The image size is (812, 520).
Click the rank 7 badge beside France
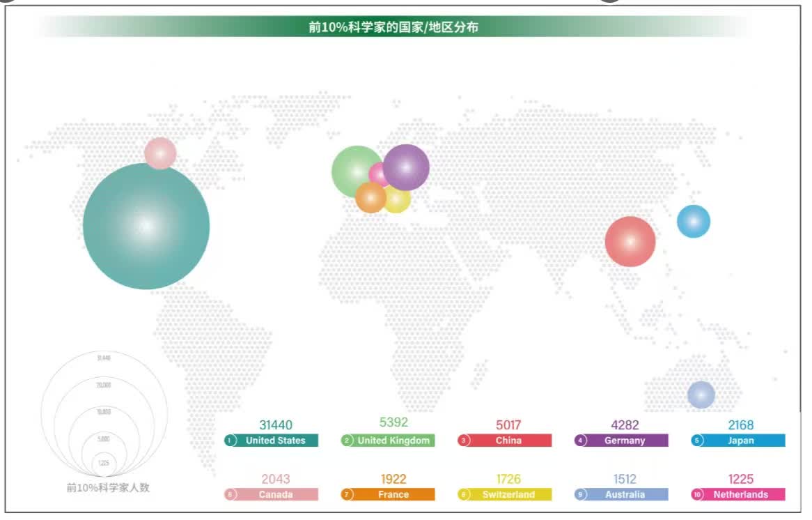tap(346, 494)
